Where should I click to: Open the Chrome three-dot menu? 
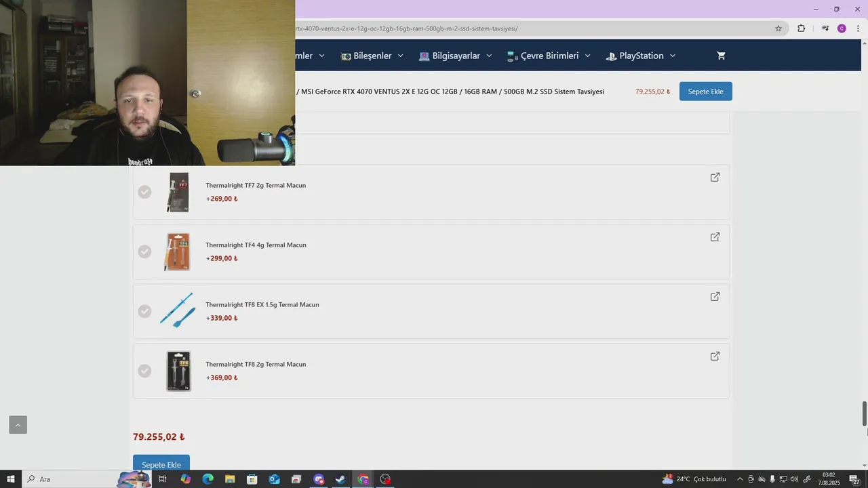click(858, 28)
